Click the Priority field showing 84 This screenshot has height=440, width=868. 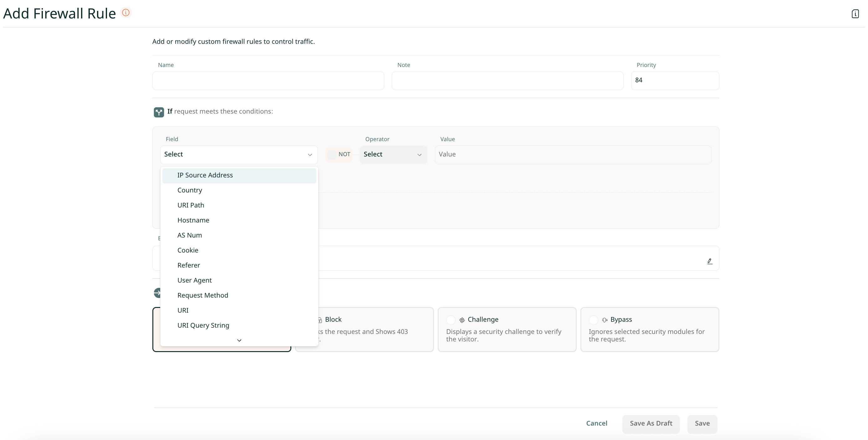point(675,81)
